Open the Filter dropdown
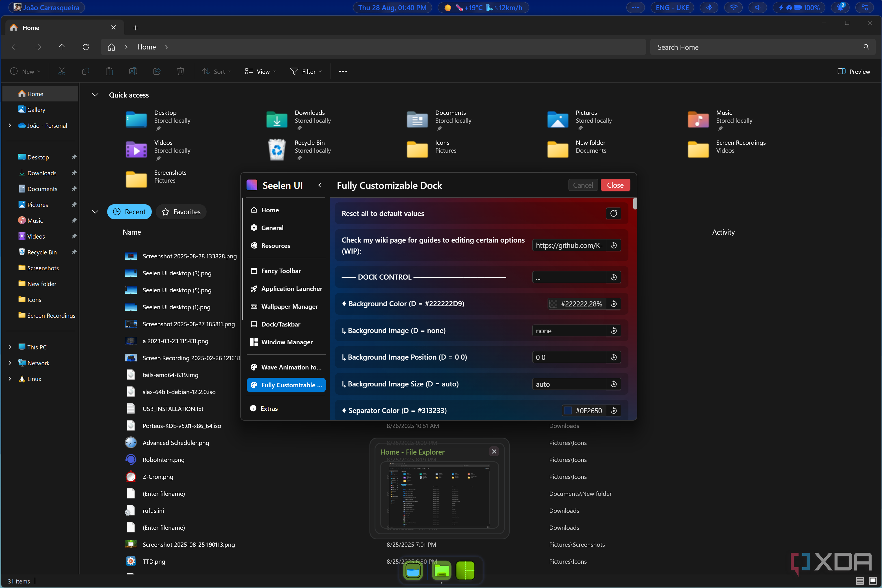 coord(306,71)
